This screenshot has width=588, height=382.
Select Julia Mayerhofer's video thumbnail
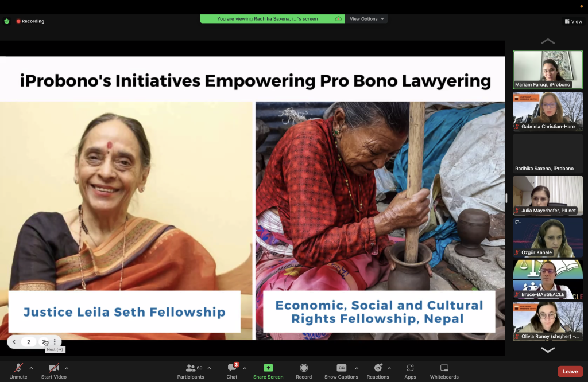pyautogui.click(x=548, y=196)
